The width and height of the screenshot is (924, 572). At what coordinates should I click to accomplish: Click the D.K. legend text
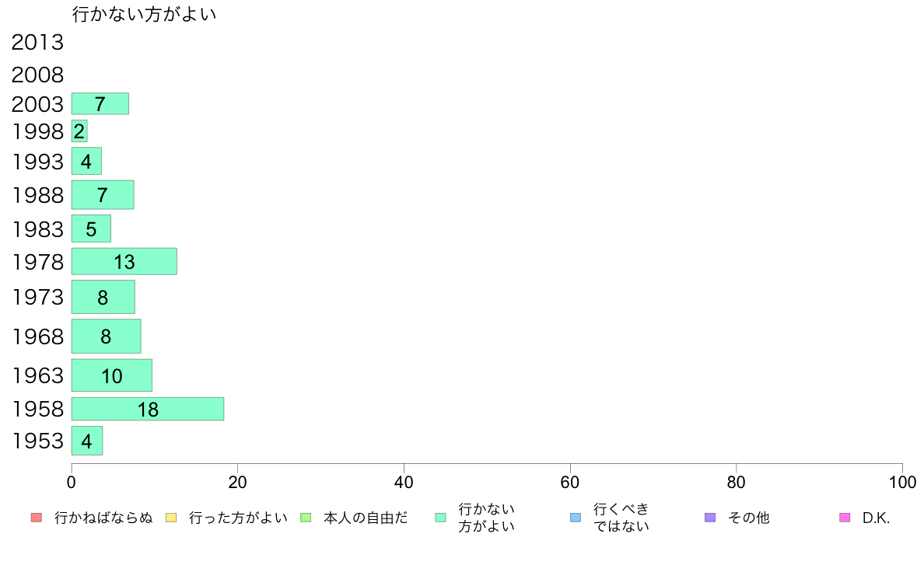(x=876, y=518)
